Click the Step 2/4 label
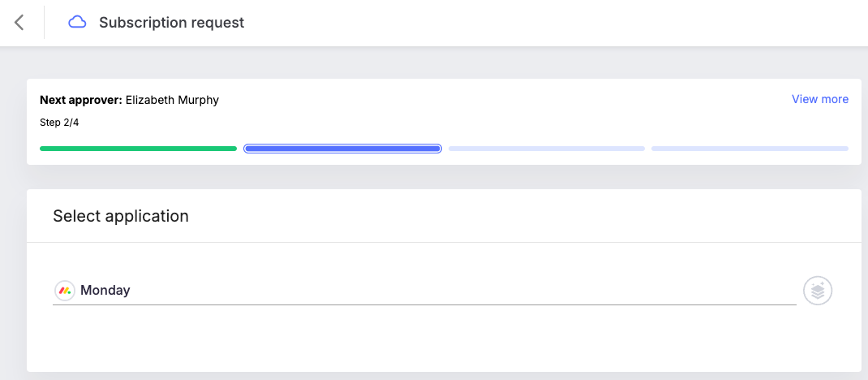Viewport: 868px width, 380px height. (x=59, y=123)
